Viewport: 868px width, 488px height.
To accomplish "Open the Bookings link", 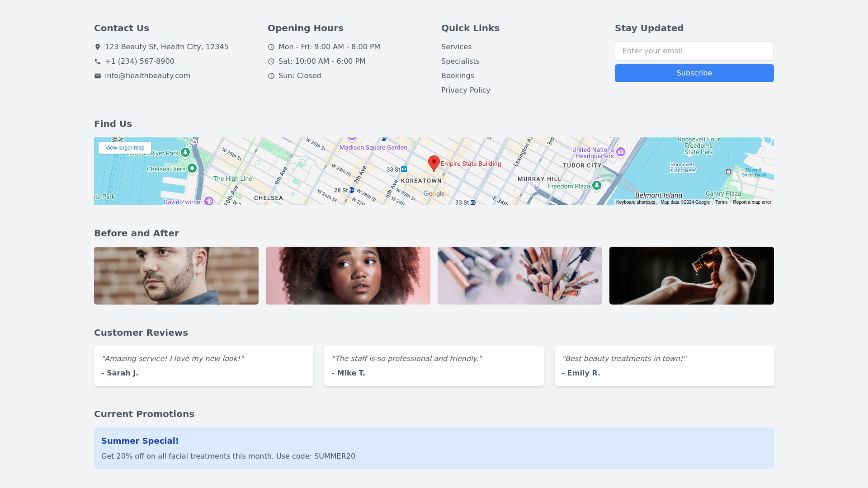I will pos(458,76).
